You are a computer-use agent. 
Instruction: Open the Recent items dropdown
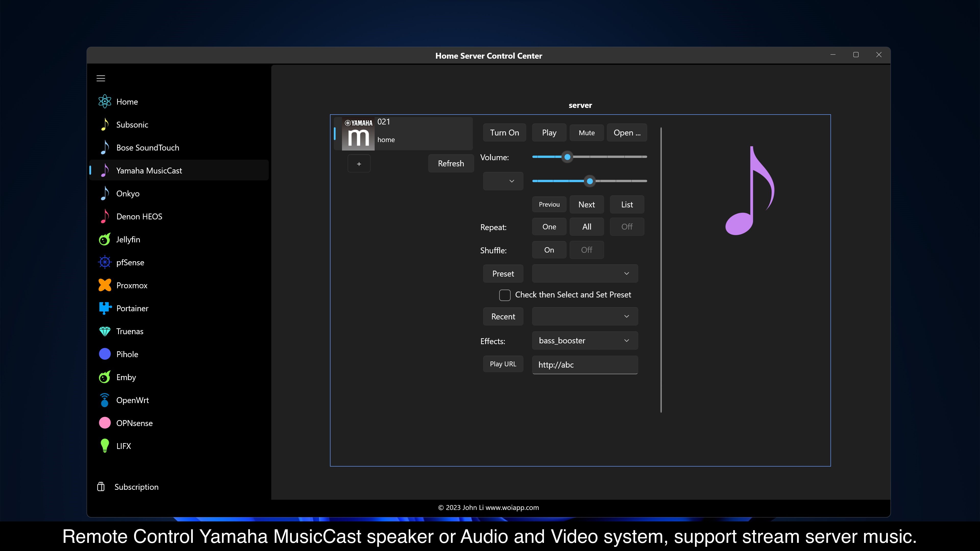(585, 316)
